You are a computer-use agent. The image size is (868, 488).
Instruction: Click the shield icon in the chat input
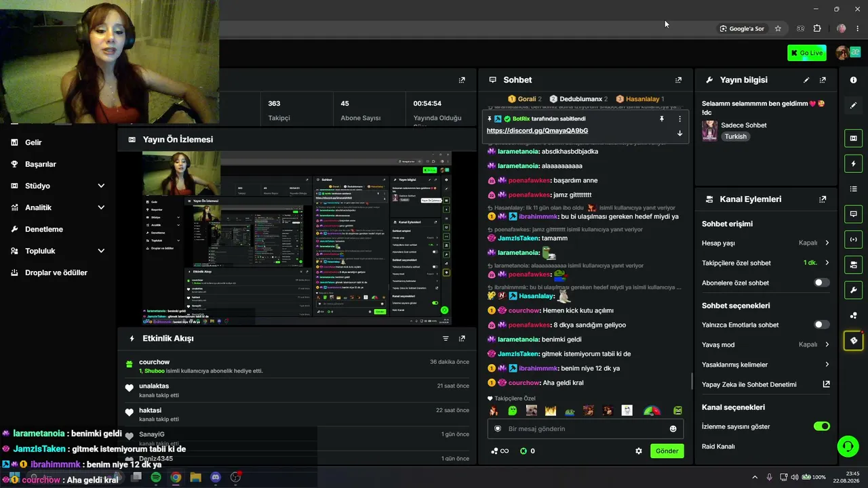(498, 428)
